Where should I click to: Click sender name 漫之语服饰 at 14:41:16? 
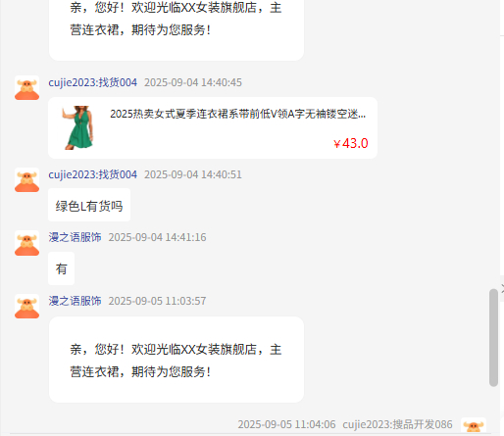tap(75, 237)
